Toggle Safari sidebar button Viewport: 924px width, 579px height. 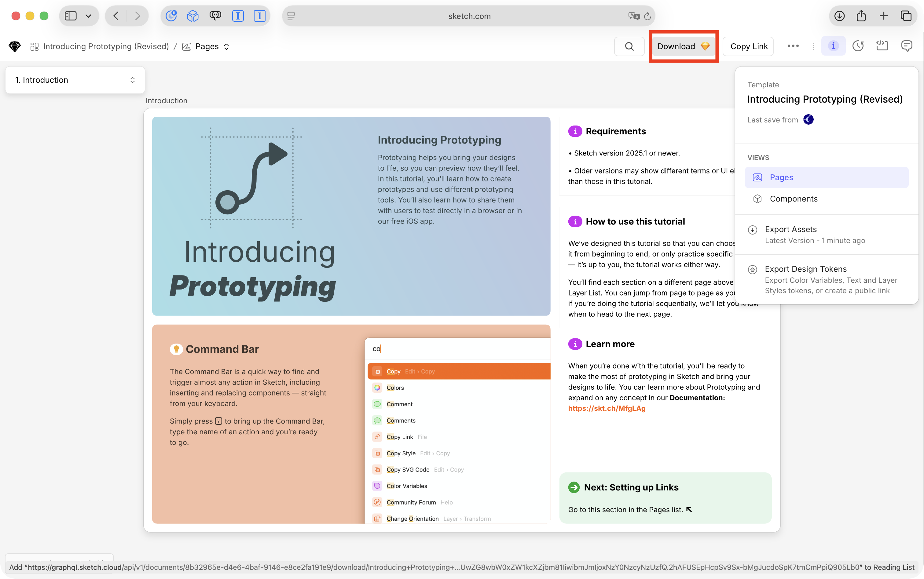point(71,16)
